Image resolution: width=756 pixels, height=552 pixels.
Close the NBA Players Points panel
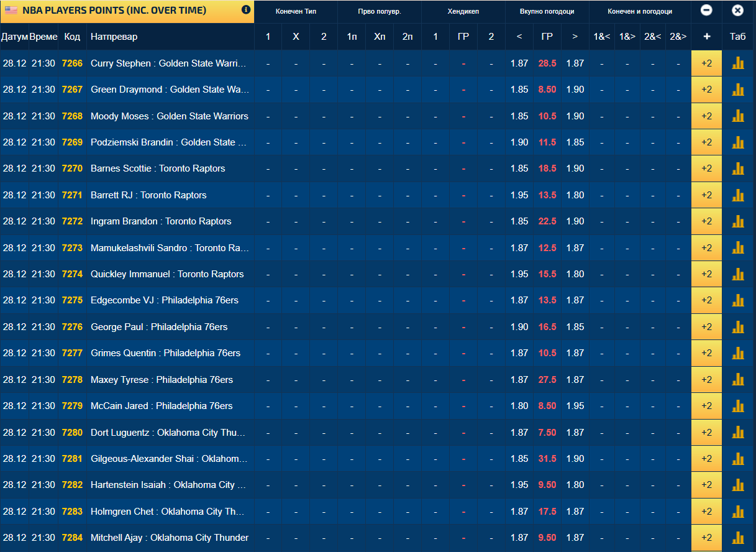pyautogui.click(x=737, y=11)
